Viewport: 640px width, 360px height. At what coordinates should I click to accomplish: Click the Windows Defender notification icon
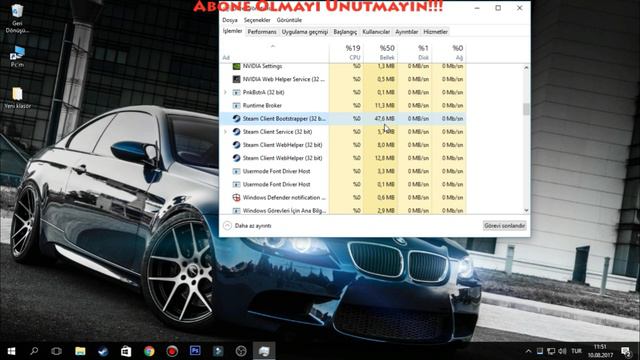point(236,198)
